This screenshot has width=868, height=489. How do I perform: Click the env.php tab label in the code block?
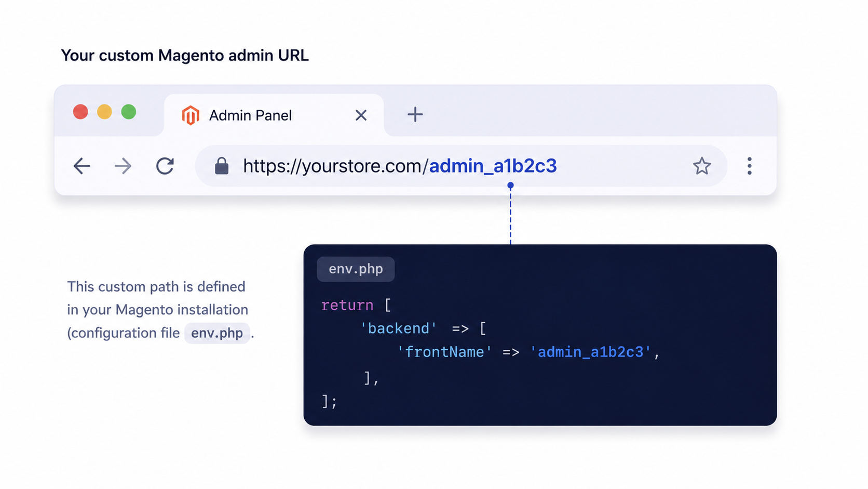coord(356,269)
